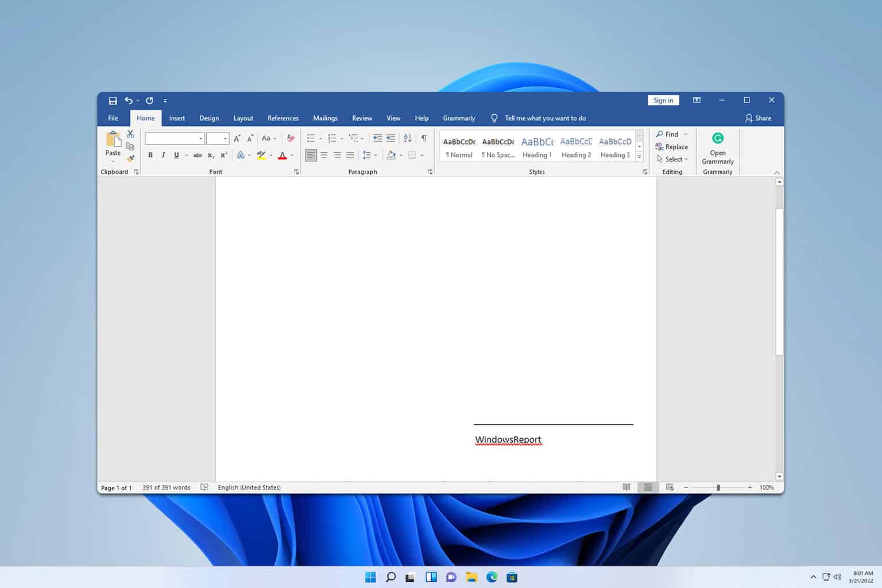Screen dimensions: 882x588
Task: Open Change Case dropdown
Action: 269,138
